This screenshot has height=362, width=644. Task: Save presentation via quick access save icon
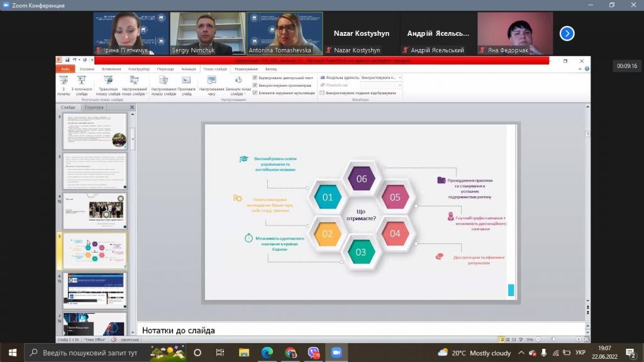click(67, 60)
